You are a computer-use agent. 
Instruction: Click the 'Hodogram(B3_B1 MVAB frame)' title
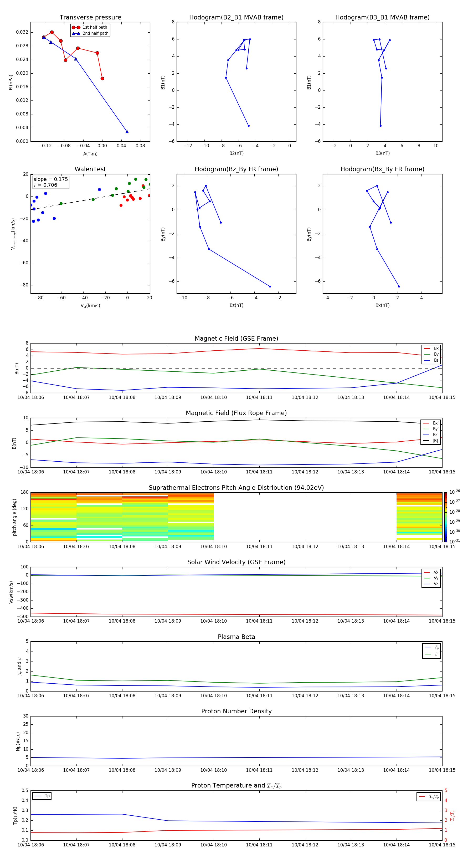(x=382, y=18)
